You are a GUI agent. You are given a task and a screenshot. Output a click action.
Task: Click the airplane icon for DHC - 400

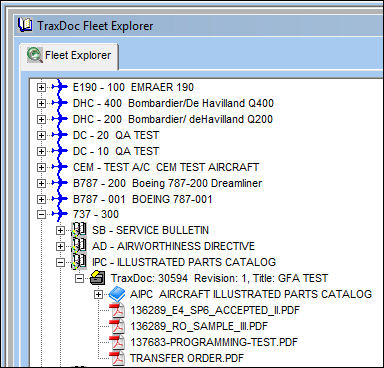60,103
